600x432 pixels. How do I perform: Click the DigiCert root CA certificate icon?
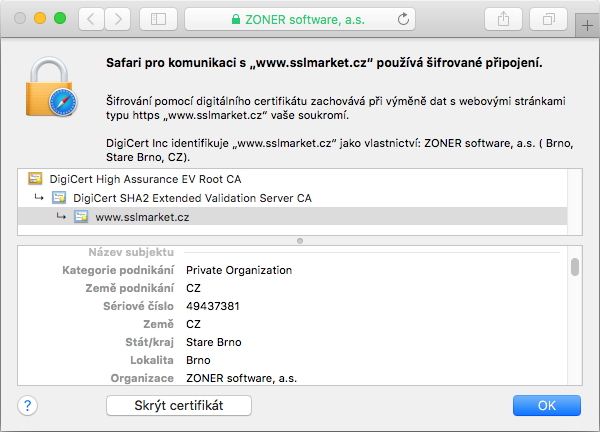(35, 179)
